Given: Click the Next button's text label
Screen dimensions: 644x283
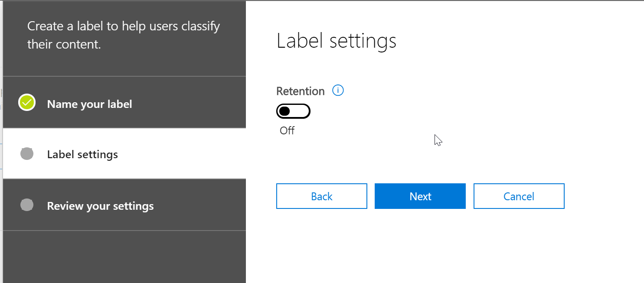Looking at the screenshot, I should [x=420, y=196].
